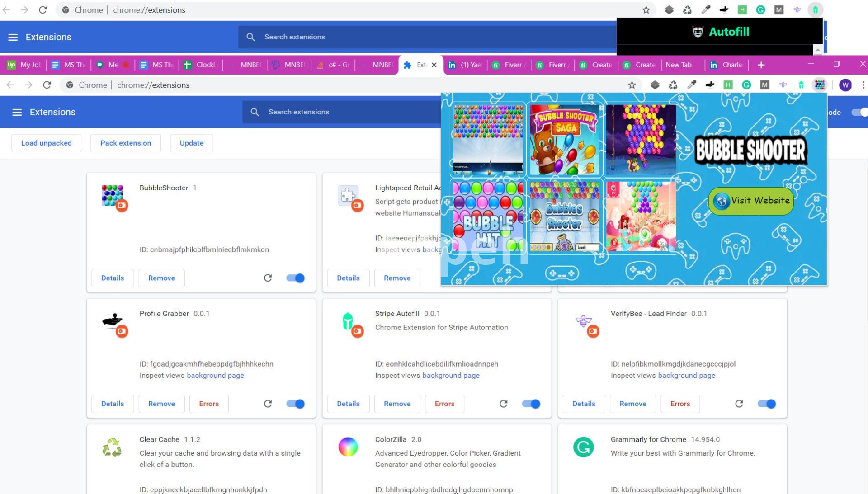This screenshot has height=494, width=868.
Task: Select the My Job Upwork tab
Action: tap(25, 65)
